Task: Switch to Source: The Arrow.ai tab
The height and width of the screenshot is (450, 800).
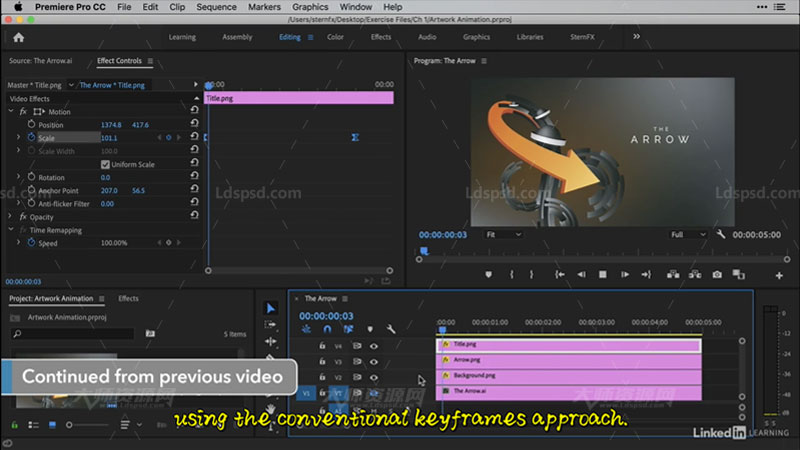Action: point(41,61)
